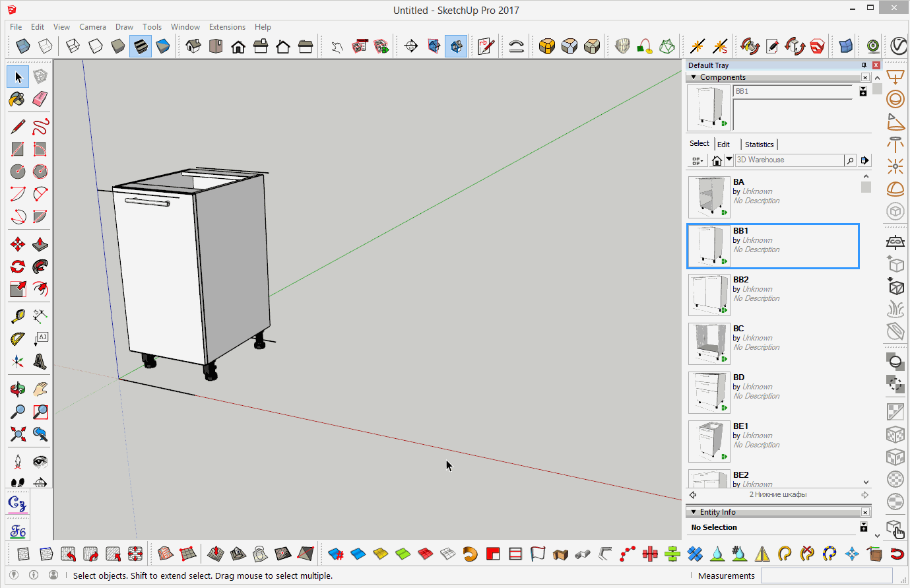Viewport: 910px width, 588px height.
Task: Toggle the Default Tray auto-hide pin
Action: [864, 65]
